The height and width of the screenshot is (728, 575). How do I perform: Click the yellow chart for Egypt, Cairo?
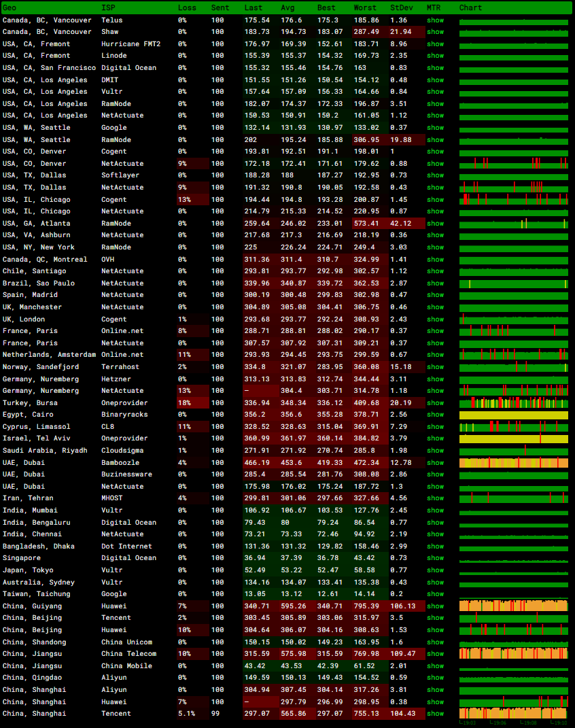[513, 415]
